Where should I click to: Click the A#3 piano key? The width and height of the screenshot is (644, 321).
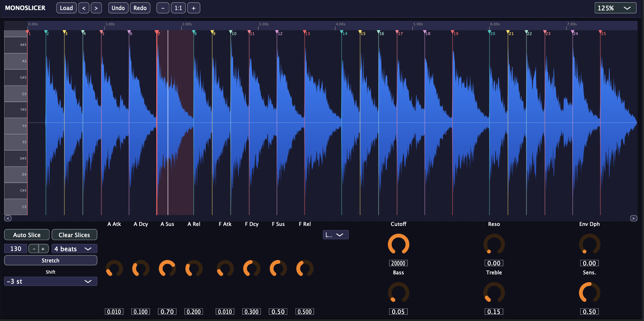coord(16,45)
